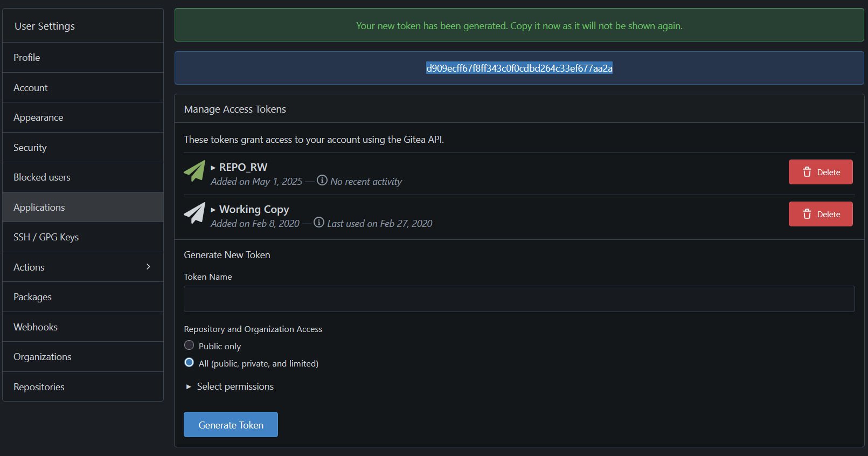Select All (public, private, and limited) access

[189, 362]
